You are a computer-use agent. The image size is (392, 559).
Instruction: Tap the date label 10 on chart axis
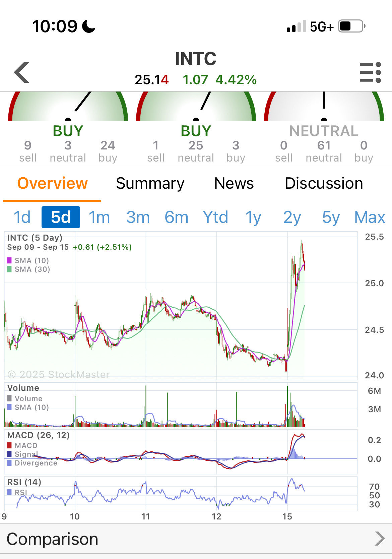pos(75,516)
